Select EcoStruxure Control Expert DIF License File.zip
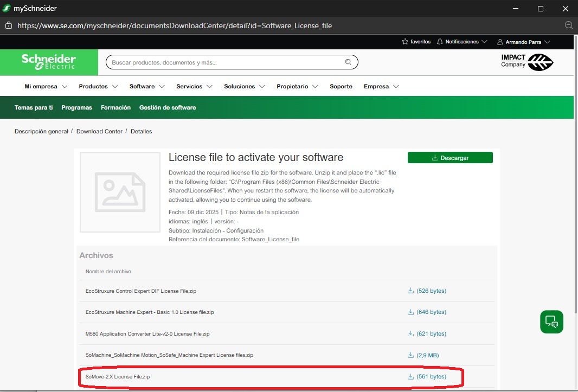The width and height of the screenshot is (578, 392). click(141, 291)
